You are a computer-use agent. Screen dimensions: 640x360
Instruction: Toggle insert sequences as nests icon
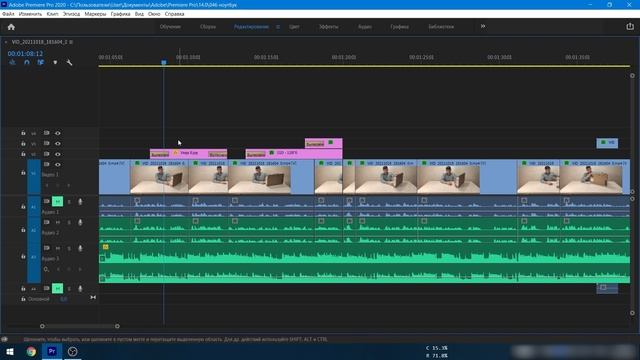(x=13, y=62)
